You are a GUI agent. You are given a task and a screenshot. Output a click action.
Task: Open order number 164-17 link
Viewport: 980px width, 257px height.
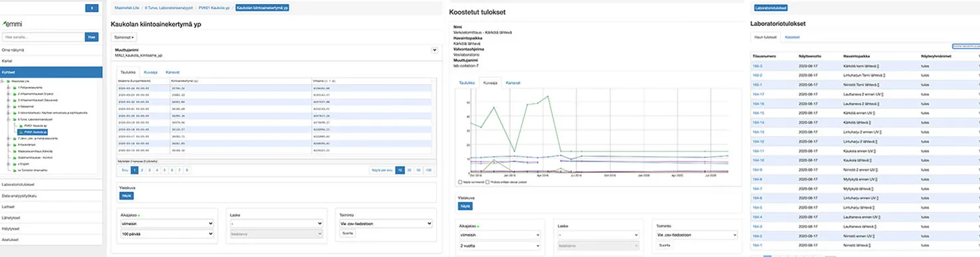tap(758, 94)
